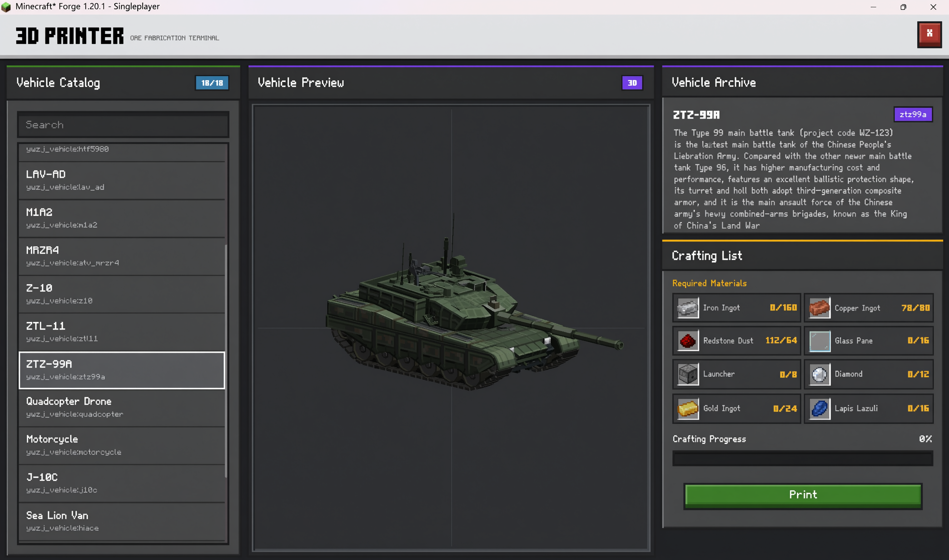Viewport: 949px width, 560px height.
Task: Click the Launcher 0/8 count
Action: pyautogui.click(x=788, y=374)
